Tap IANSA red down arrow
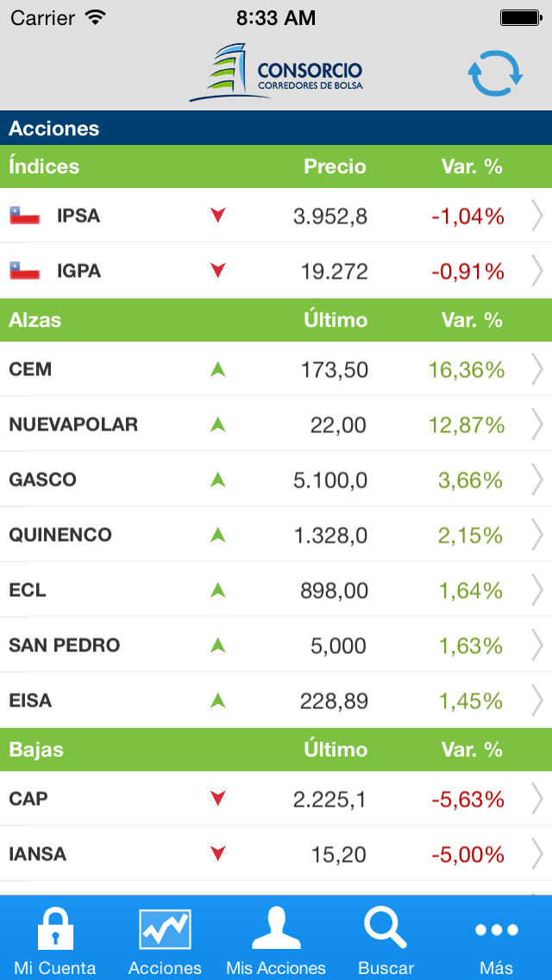Viewport: 552px width, 980px height. pos(218,854)
